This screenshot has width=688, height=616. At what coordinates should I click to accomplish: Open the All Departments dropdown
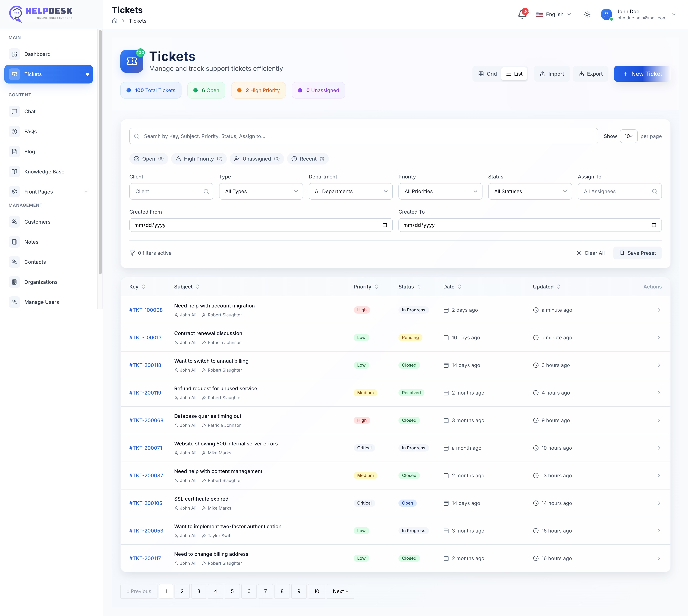point(350,192)
